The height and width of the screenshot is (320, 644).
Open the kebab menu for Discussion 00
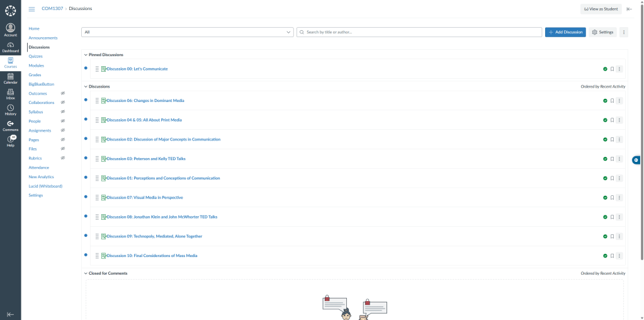pos(619,69)
